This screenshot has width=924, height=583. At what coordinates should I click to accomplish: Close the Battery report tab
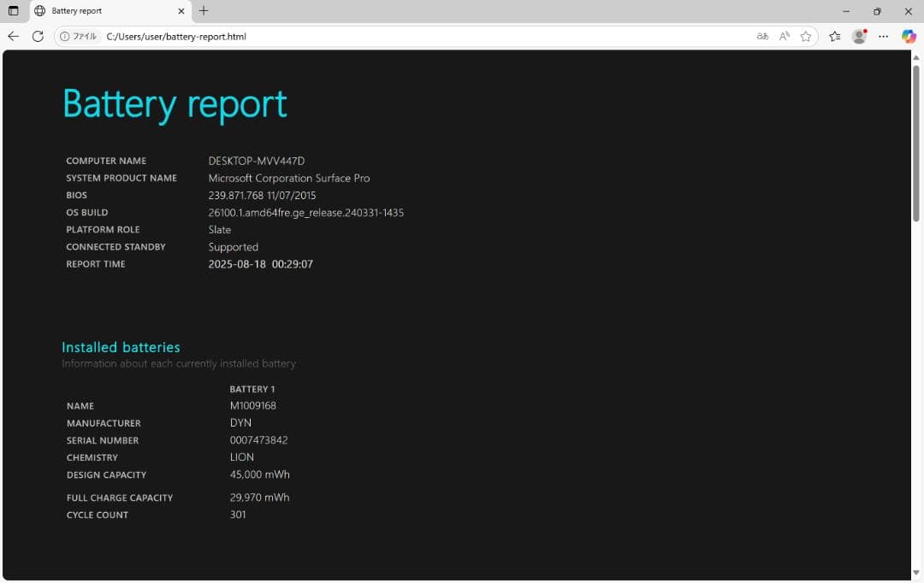pyautogui.click(x=181, y=11)
